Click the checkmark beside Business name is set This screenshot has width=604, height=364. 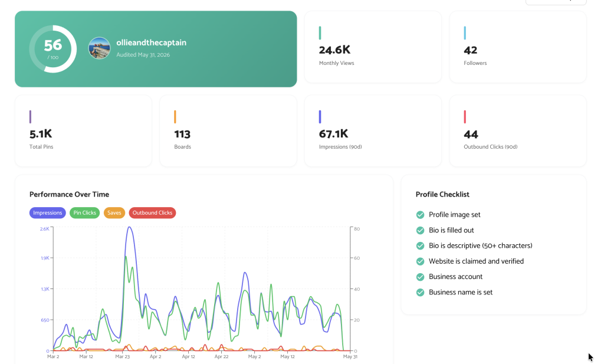click(x=420, y=293)
